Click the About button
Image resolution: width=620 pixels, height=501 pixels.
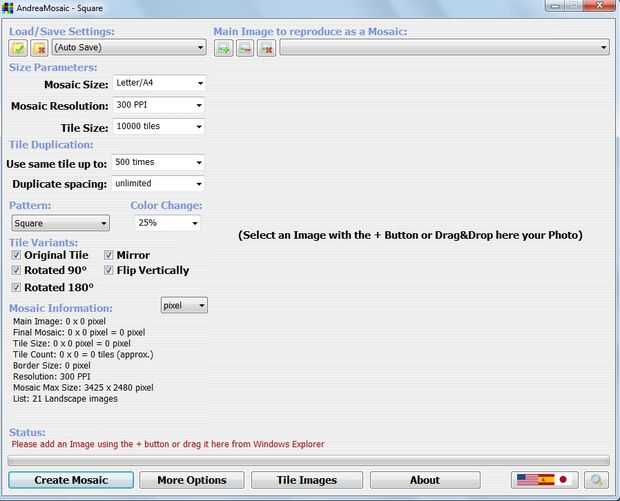pos(425,480)
